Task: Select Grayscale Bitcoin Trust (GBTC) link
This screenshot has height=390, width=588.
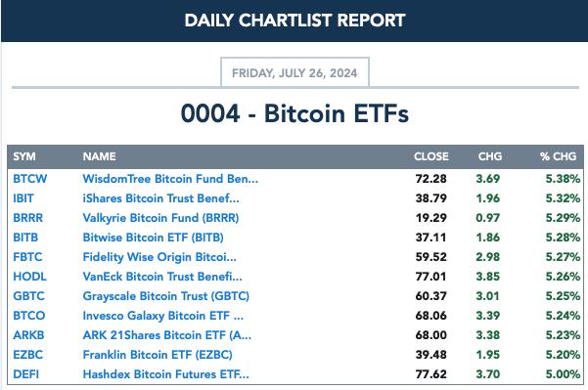Action: [166, 296]
